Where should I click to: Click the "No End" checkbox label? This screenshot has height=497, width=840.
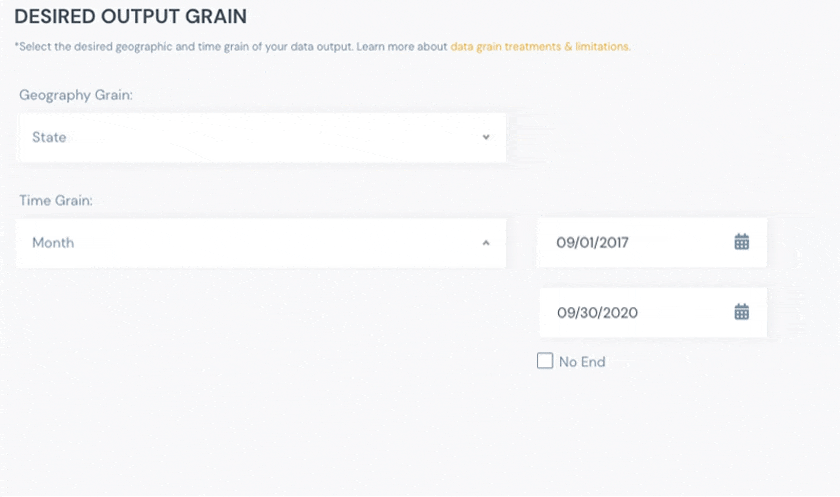click(582, 362)
